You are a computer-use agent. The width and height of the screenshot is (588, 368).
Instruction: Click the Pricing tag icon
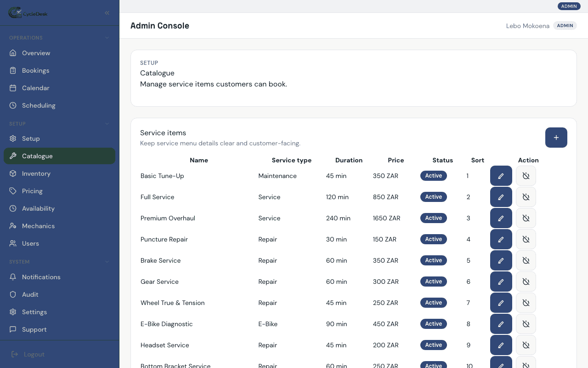13,191
